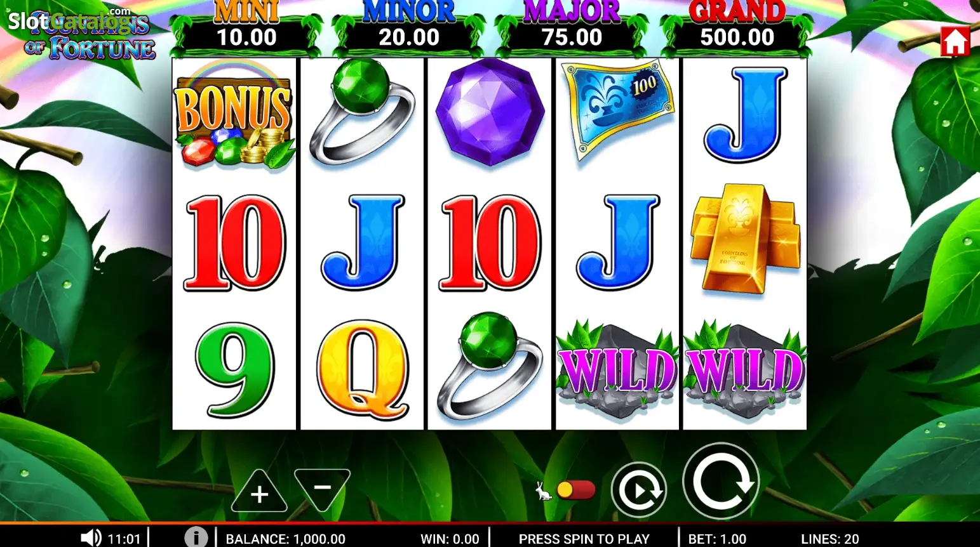Increase the bet with the plus triangle
980x547 pixels.
(259, 491)
